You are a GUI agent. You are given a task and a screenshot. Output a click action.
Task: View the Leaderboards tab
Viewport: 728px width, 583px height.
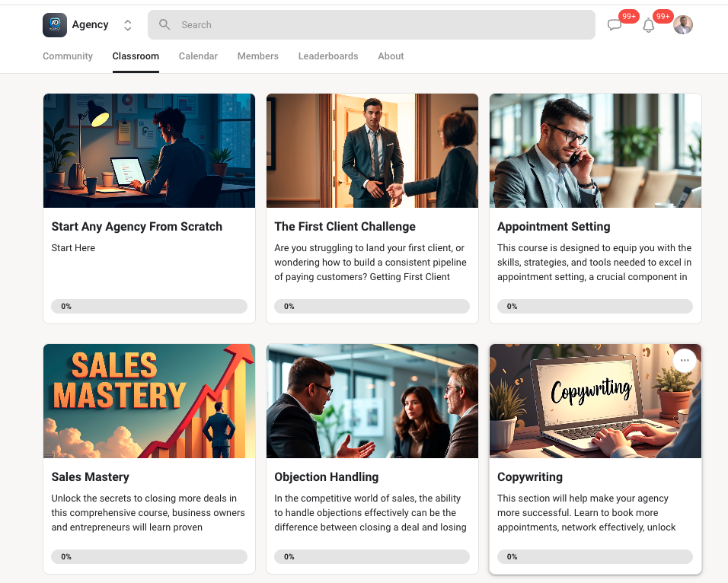coord(328,56)
